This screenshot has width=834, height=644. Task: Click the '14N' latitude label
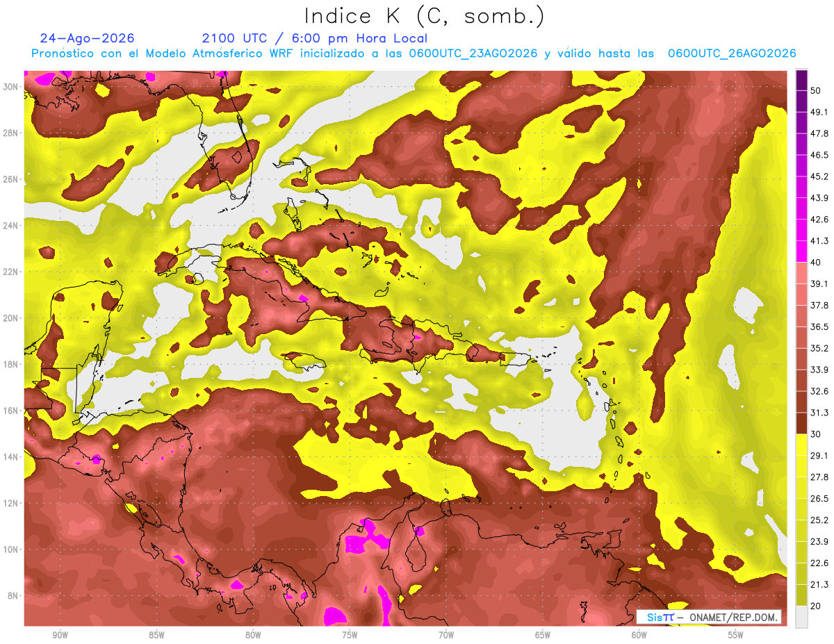pos(10,456)
